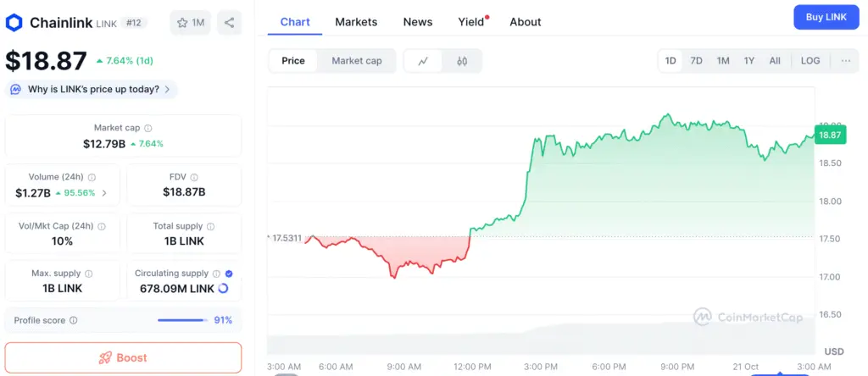Image resolution: width=868 pixels, height=376 pixels.
Task: Click the Profile score info icon
Action: (74, 320)
